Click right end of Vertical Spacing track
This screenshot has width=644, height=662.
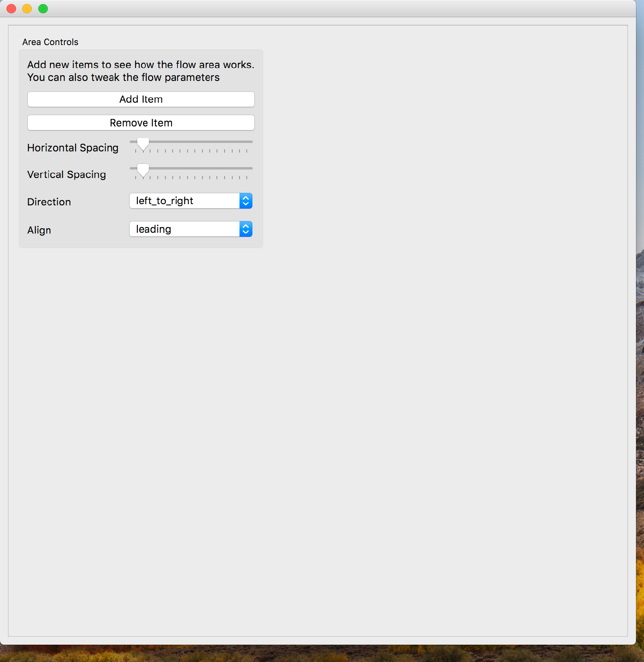250,168
